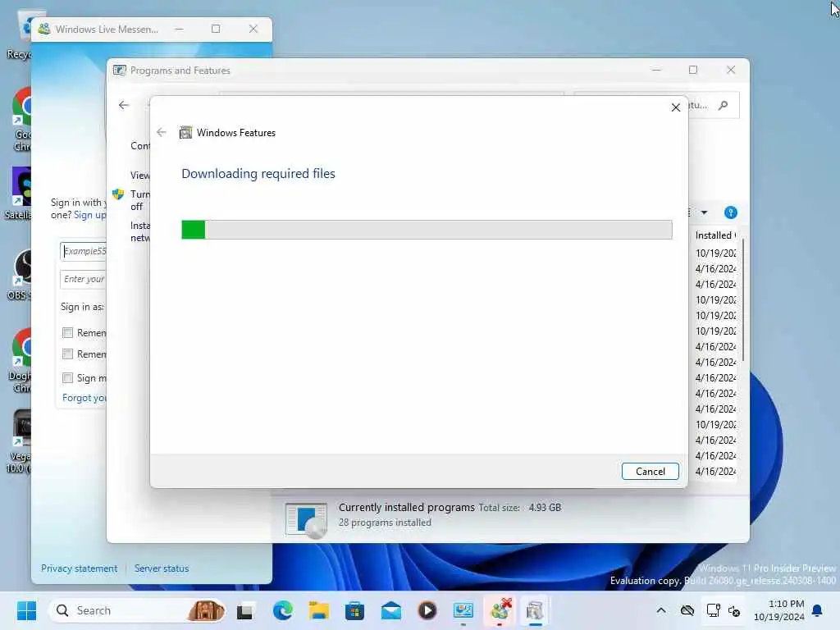Show hidden system tray icons
The height and width of the screenshot is (630, 840).
[661, 610]
